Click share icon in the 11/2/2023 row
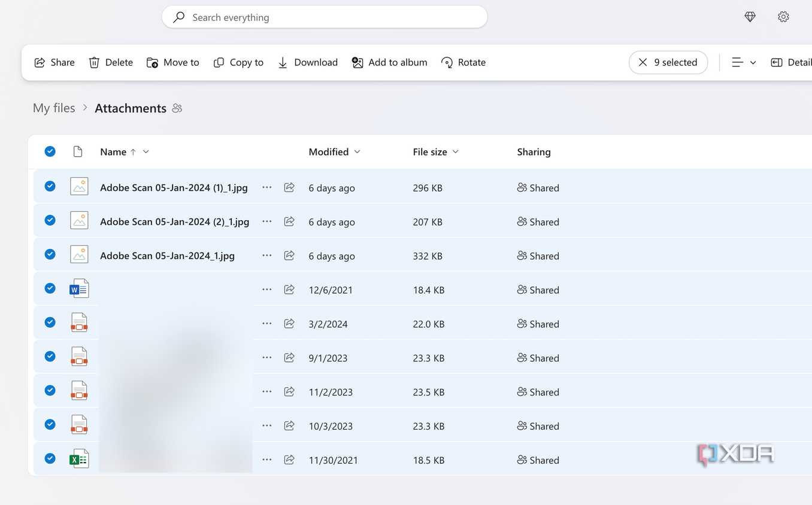Screen dimensions: 812x505 pyautogui.click(x=289, y=392)
